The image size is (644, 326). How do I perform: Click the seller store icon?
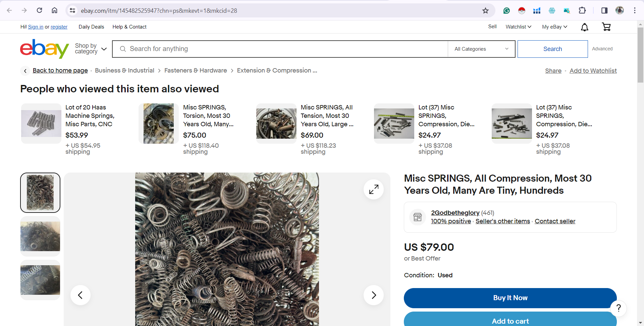[x=418, y=217]
